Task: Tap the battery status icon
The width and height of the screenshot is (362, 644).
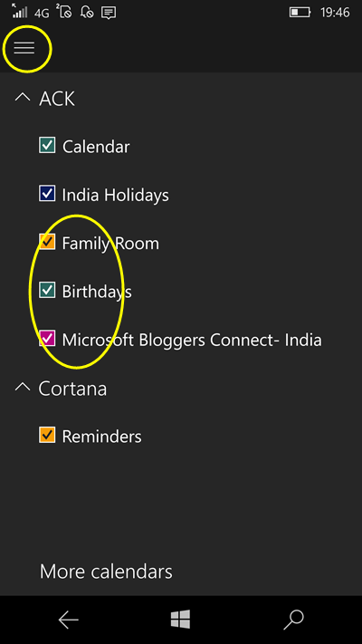Action: [300, 13]
